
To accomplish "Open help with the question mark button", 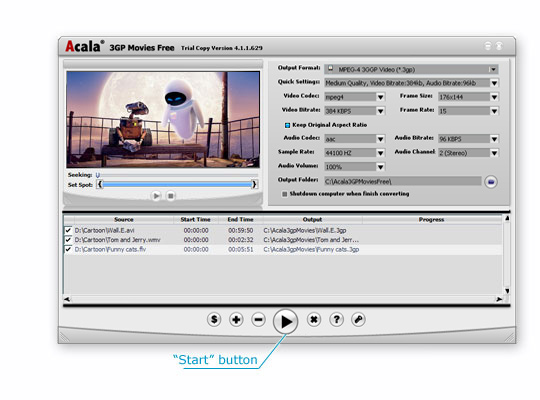I will click(336, 320).
